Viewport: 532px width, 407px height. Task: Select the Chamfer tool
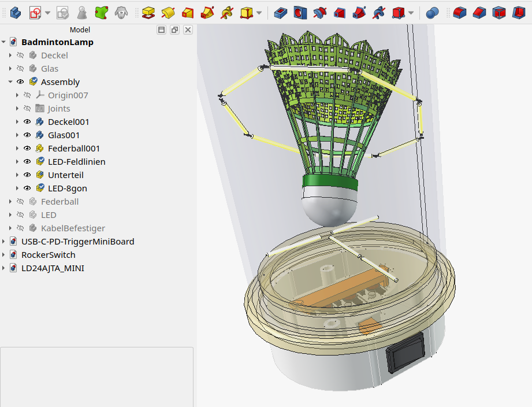pyautogui.click(x=479, y=12)
